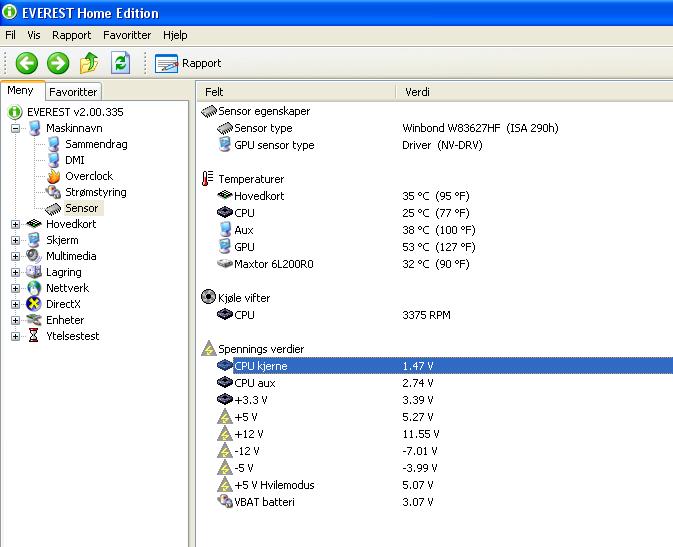Viewport: 673px width, 547px height.
Task: Select the CPU aux voltage row
Action: [x=435, y=383]
